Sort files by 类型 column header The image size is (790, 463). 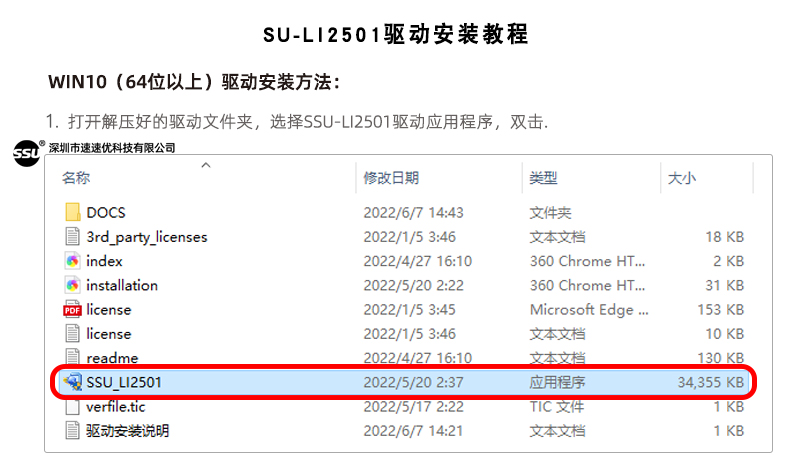click(x=544, y=178)
